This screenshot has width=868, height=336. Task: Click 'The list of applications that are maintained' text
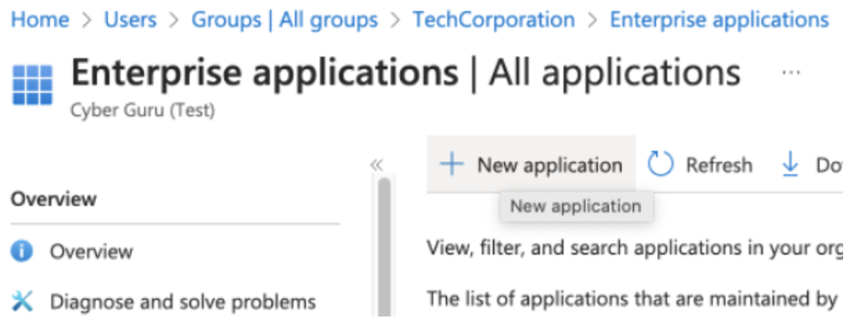(633, 299)
